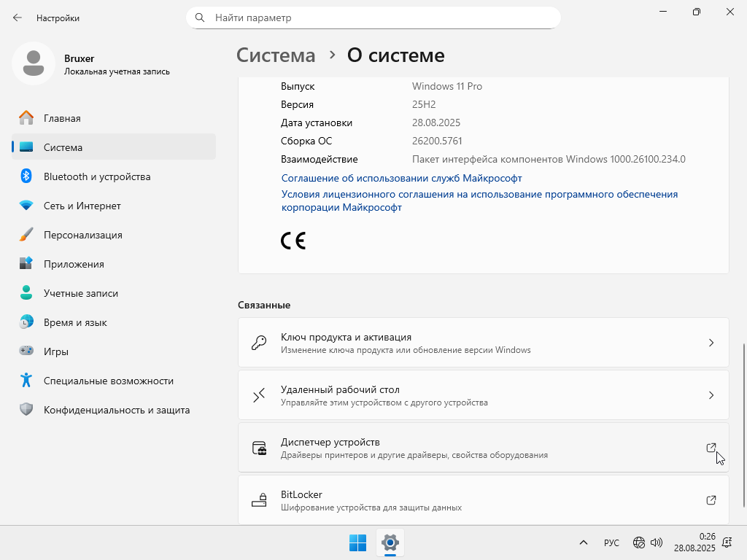Open Специальные возможности page
This screenshot has height=560, width=747.
point(108,381)
